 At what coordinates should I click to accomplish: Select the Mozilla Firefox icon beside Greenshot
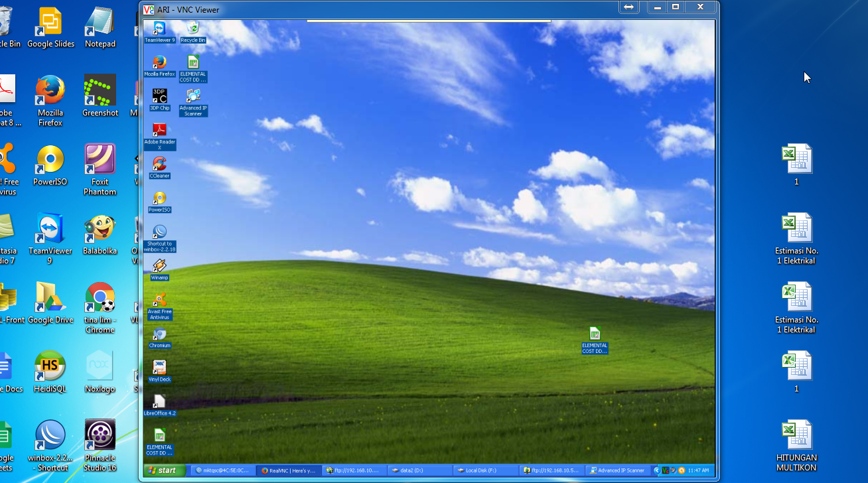[50, 101]
